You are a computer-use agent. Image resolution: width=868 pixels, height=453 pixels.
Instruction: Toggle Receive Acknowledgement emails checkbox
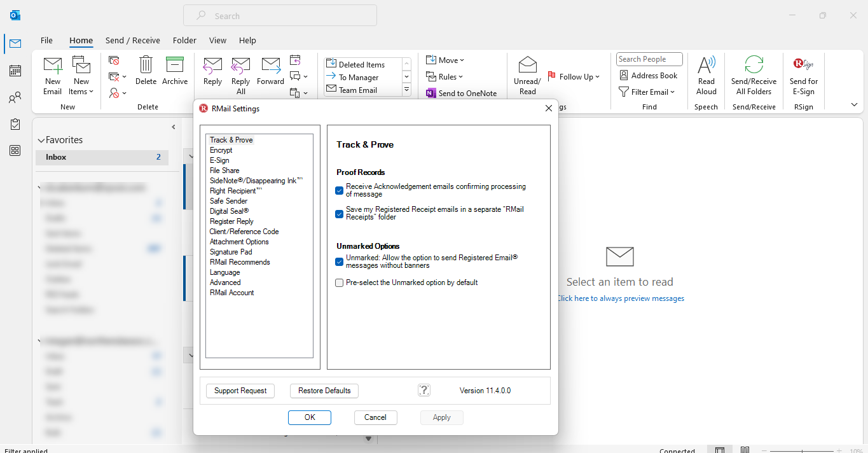[340, 190]
